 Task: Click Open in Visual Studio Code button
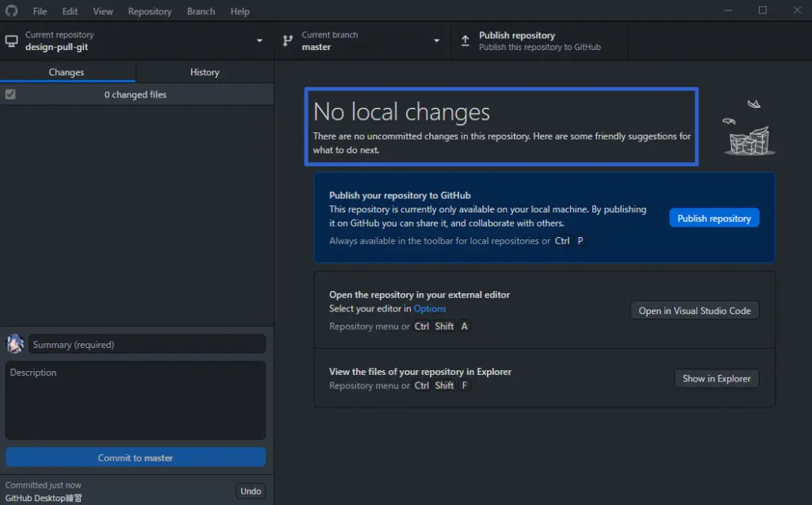(x=695, y=311)
